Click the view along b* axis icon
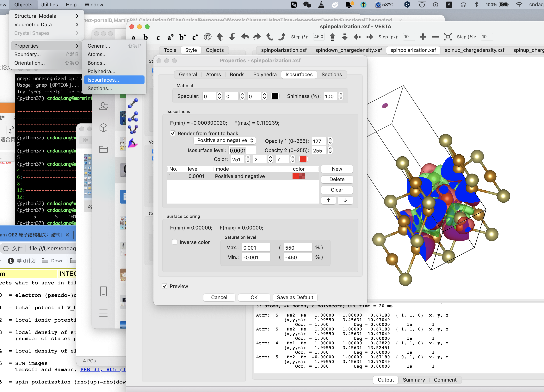The height and width of the screenshot is (392, 544). [183, 37]
